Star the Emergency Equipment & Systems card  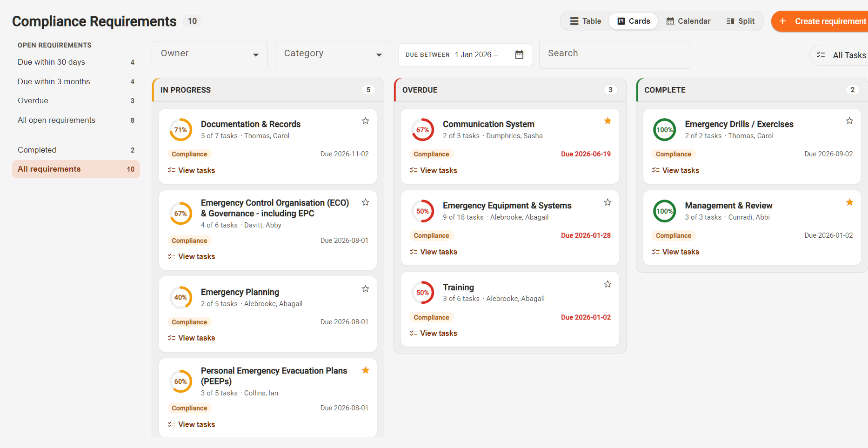pyautogui.click(x=608, y=202)
